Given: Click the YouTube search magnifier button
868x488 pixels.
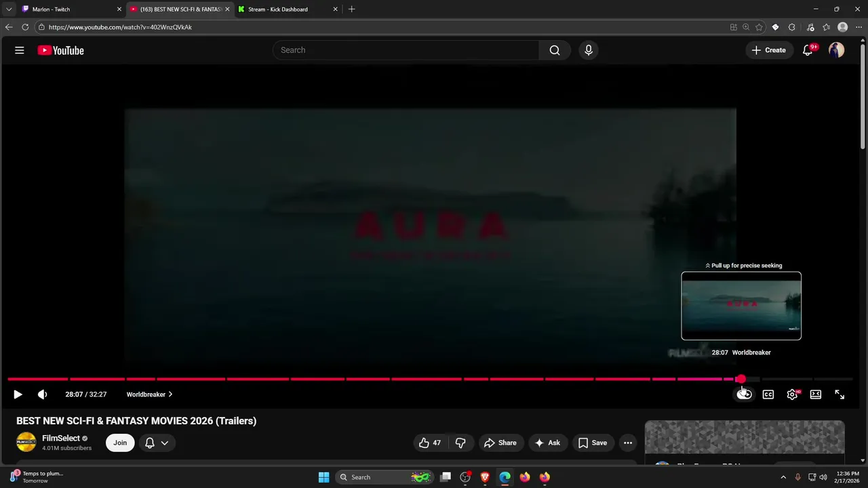Looking at the screenshot, I should (555, 50).
